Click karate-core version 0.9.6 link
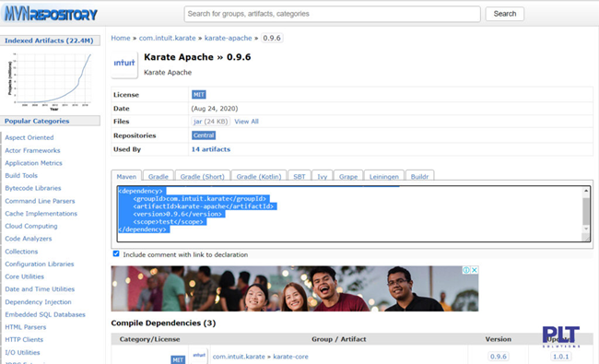The height and width of the screenshot is (364, 599). pyautogui.click(x=499, y=357)
